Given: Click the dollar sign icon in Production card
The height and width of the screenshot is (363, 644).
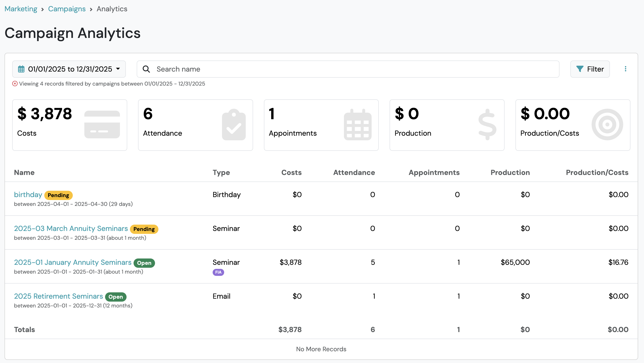Looking at the screenshot, I should (487, 124).
